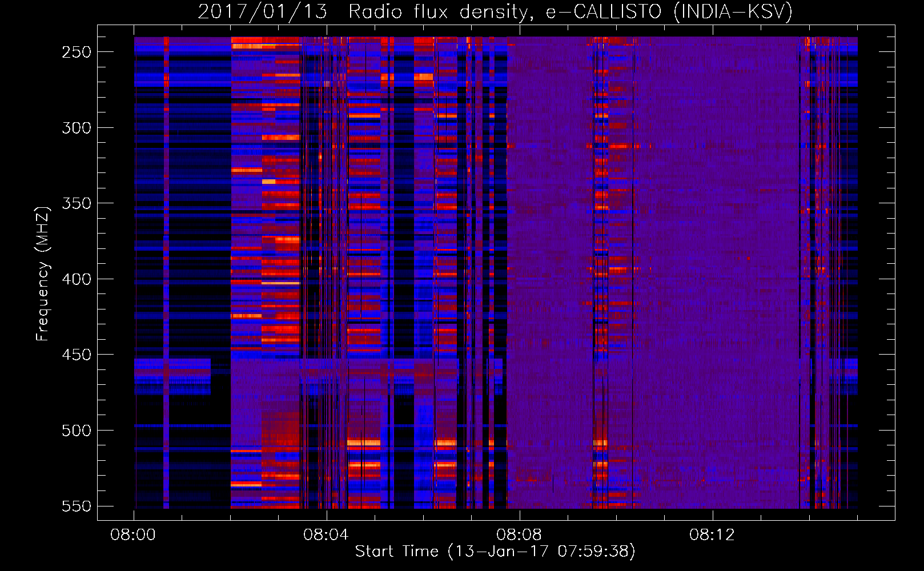Click the 08:04 time tick label
The image size is (924, 571).
(x=326, y=535)
